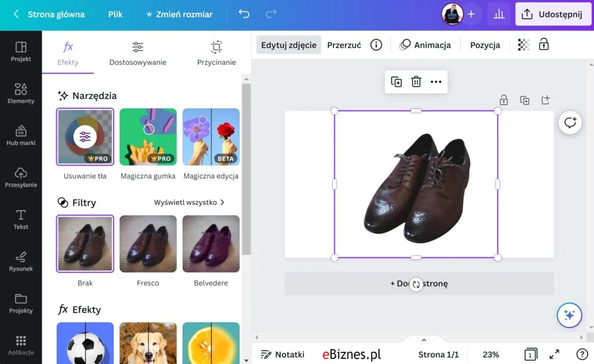Open the transparency checkerboard icon
This screenshot has width=594, height=364.
pos(524,45)
